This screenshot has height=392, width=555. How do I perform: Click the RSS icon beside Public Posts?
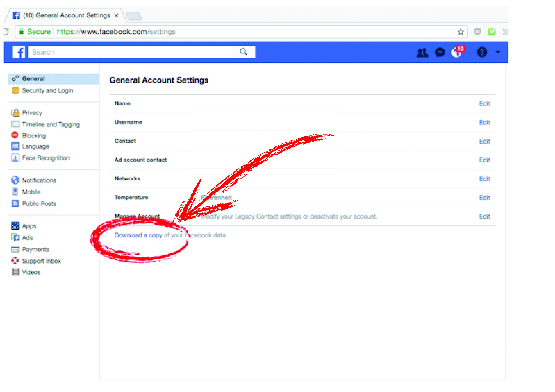click(x=15, y=203)
